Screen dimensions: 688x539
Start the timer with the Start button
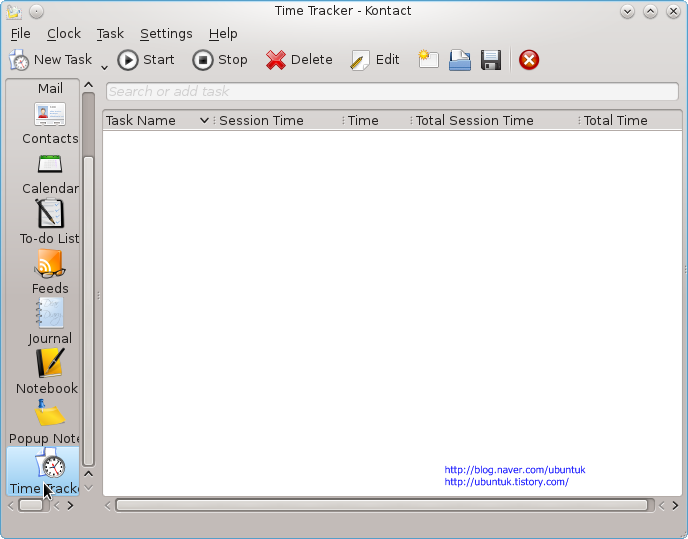click(146, 60)
